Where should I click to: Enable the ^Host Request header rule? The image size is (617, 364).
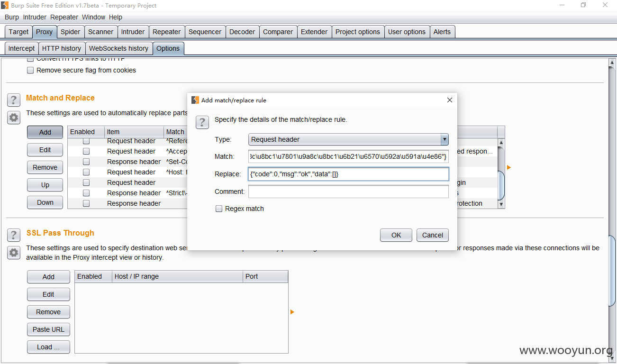pos(86,172)
